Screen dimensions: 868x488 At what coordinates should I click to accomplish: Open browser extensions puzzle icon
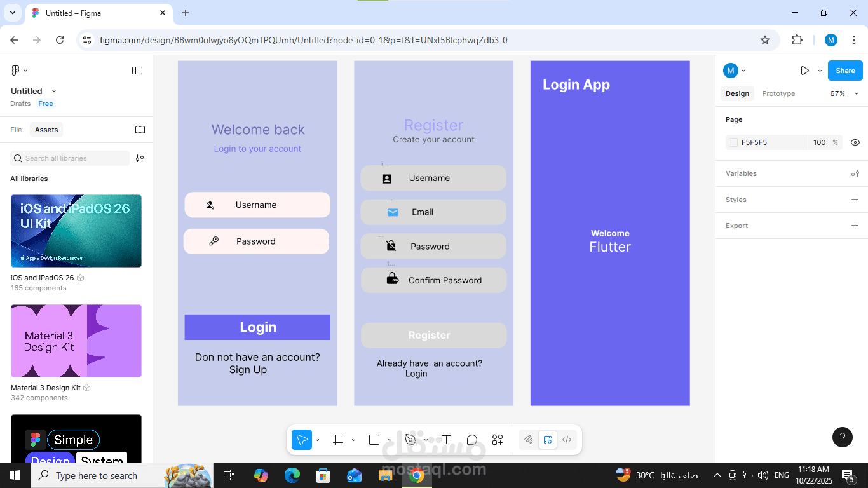pyautogui.click(x=797, y=40)
